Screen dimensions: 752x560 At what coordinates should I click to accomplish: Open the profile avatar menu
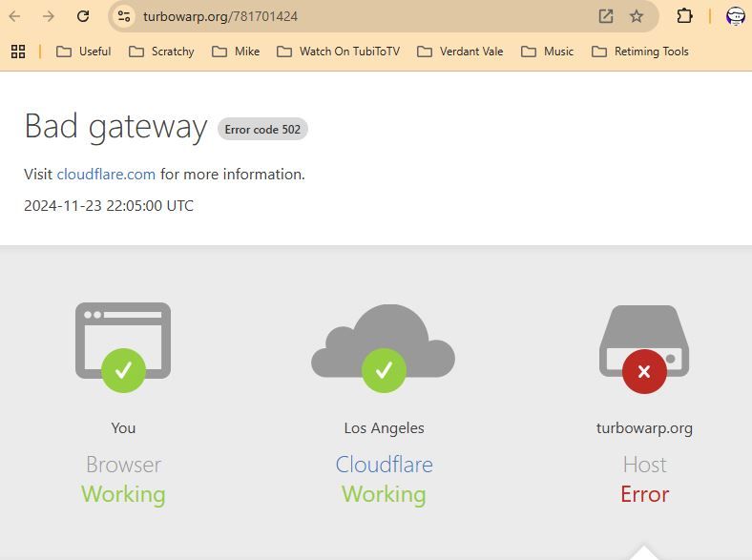point(735,16)
